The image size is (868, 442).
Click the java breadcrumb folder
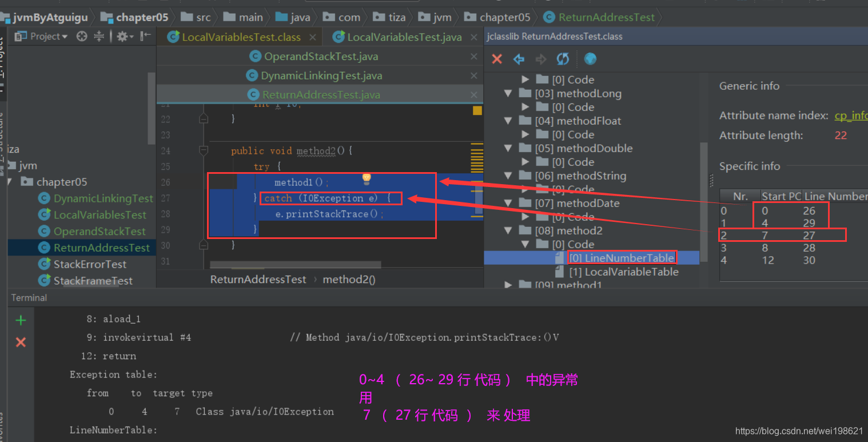point(293,17)
